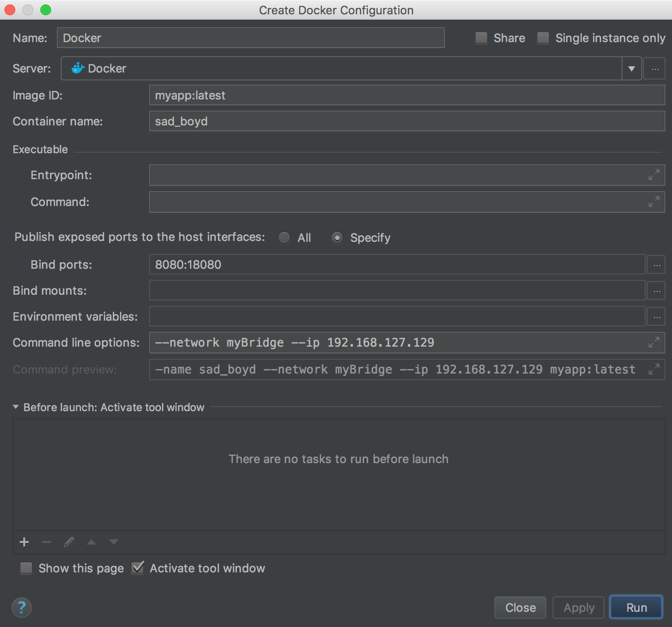Click the Image ID field
672x627 pixels.
(407, 95)
